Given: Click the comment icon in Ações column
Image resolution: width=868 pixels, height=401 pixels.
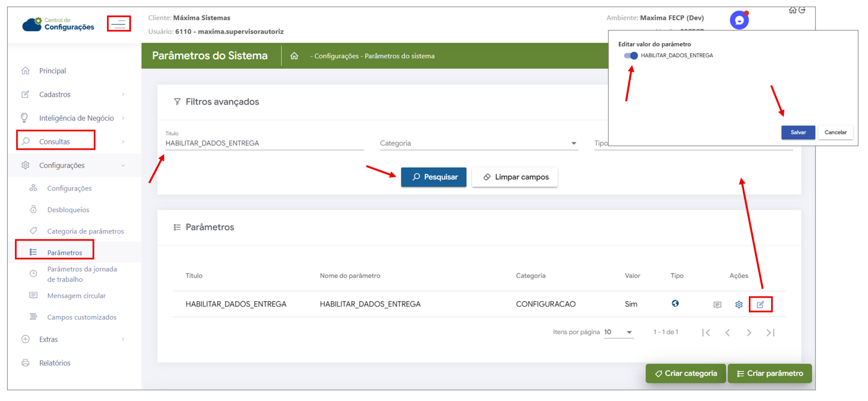Looking at the screenshot, I should click(717, 305).
